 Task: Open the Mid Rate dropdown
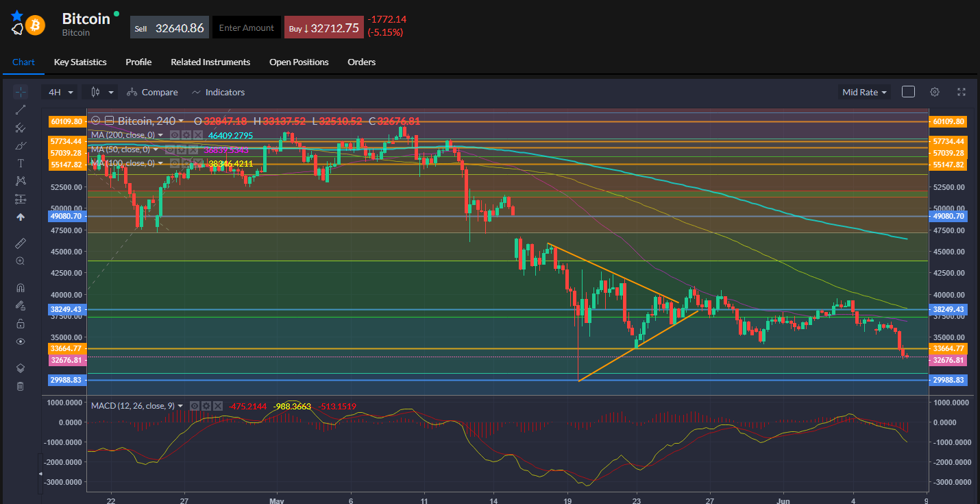coord(865,92)
